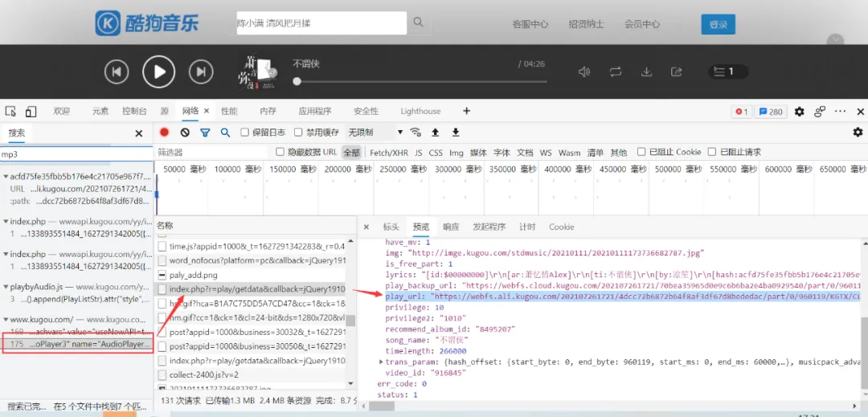Close the request details pane
This screenshot has height=417, width=868.
(366, 227)
